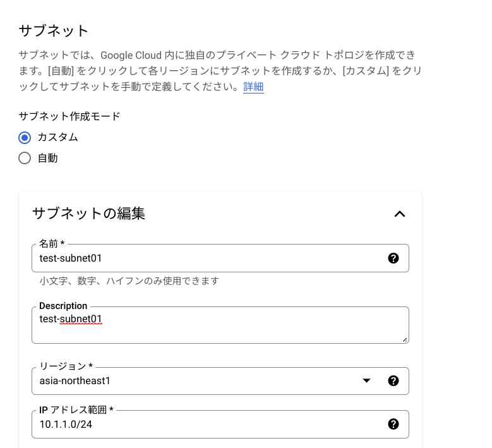
Task: Select the 自動 radio button
Action: pos(25,158)
